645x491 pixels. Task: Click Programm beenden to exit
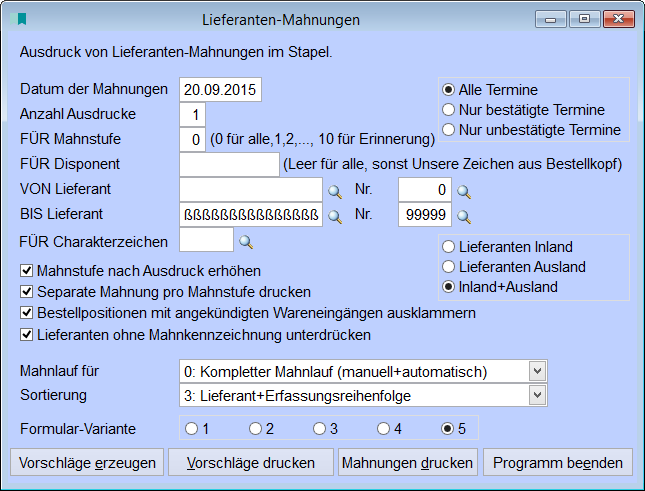point(558,463)
